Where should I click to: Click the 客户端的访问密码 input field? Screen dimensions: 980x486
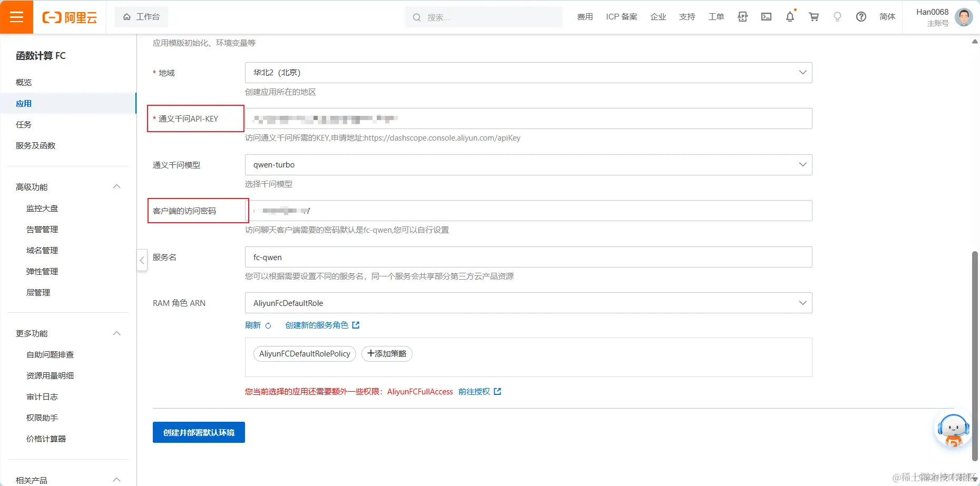pyautogui.click(x=528, y=211)
